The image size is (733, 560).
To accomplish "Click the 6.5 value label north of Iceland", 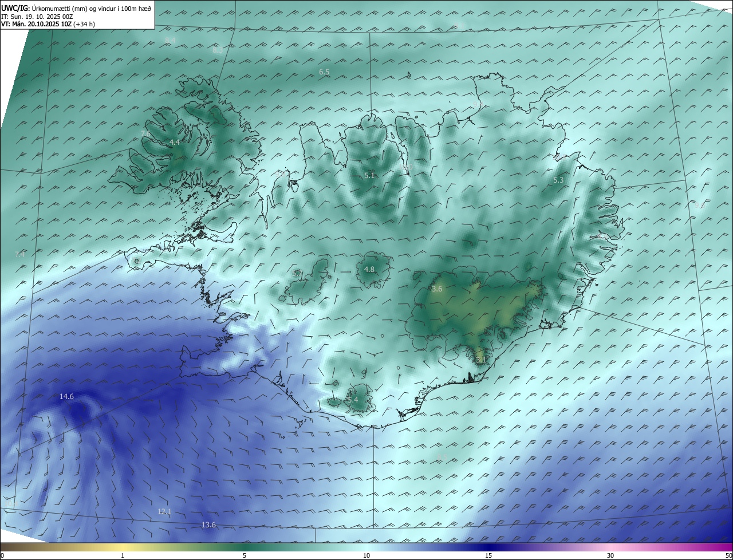I will coord(324,72).
